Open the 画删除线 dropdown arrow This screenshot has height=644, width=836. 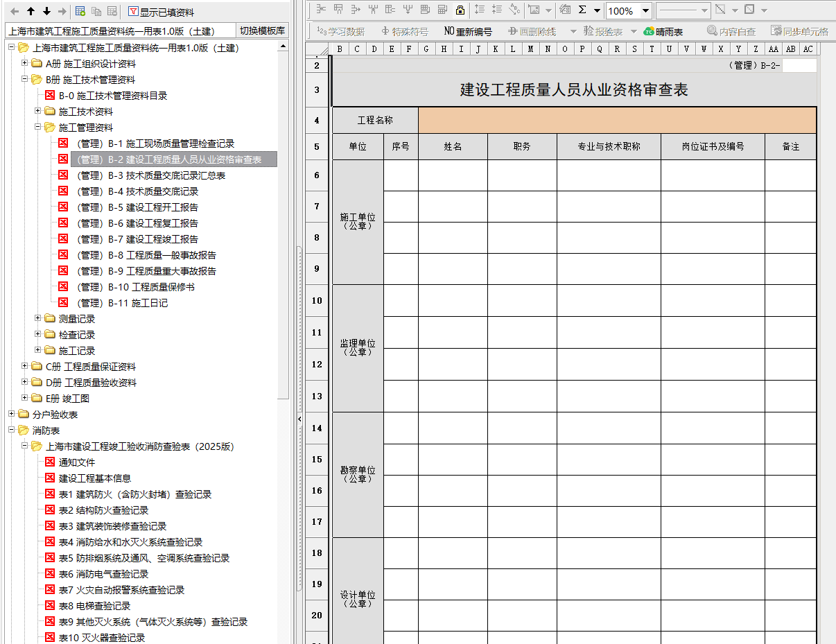tap(573, 31)
